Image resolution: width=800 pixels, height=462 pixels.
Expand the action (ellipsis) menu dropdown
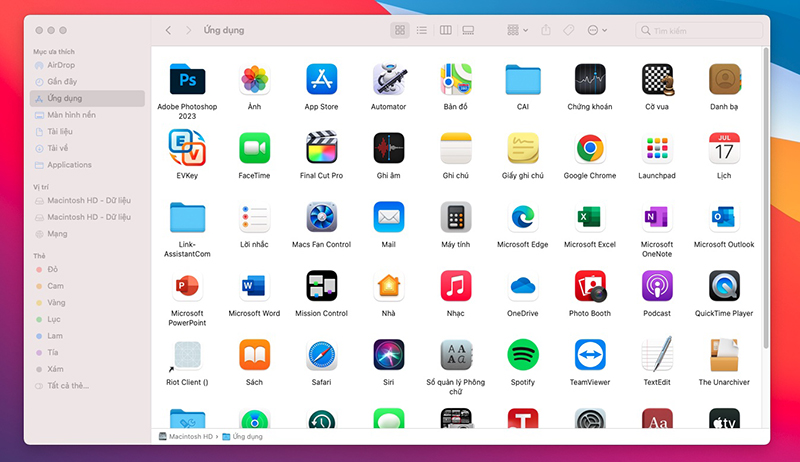(597, 30)
